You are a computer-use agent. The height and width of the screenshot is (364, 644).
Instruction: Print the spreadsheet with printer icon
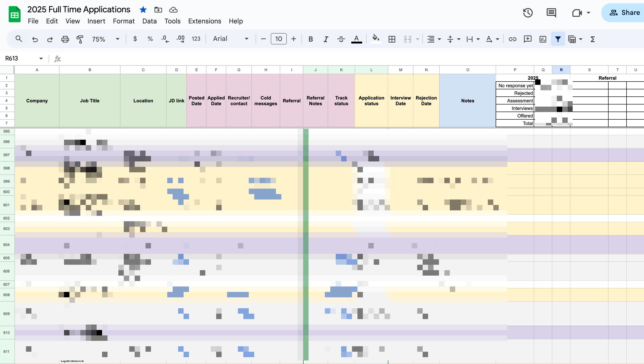tap(65, 39)
